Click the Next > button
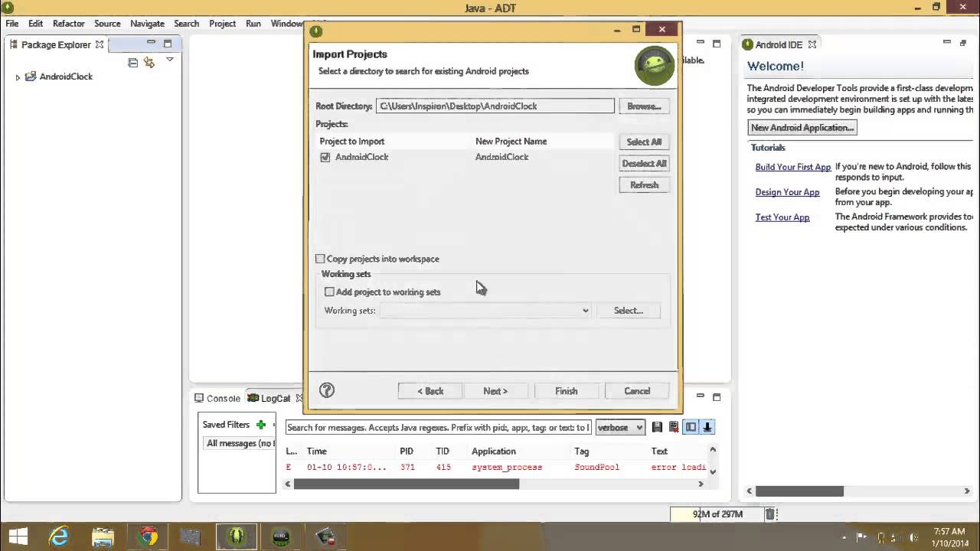The image size is (980, 551). tap(495, 391)
